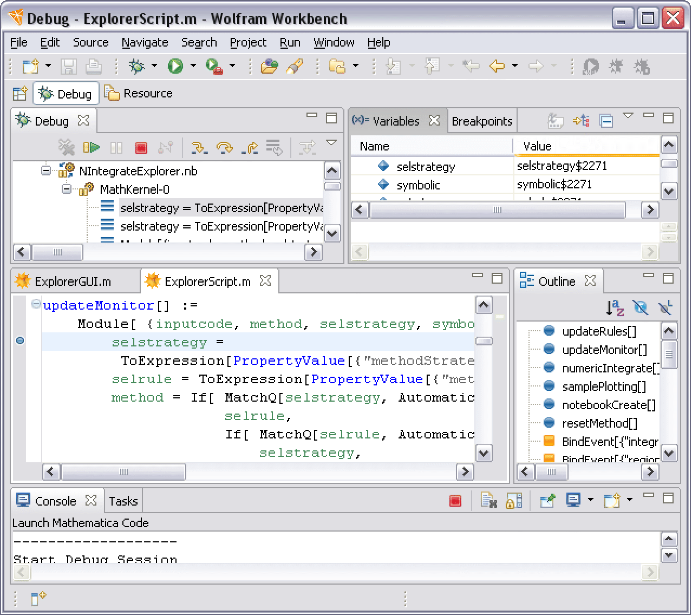Select the selstrategy variable row
Screen dimensions: 692x616
coord(505,166)
